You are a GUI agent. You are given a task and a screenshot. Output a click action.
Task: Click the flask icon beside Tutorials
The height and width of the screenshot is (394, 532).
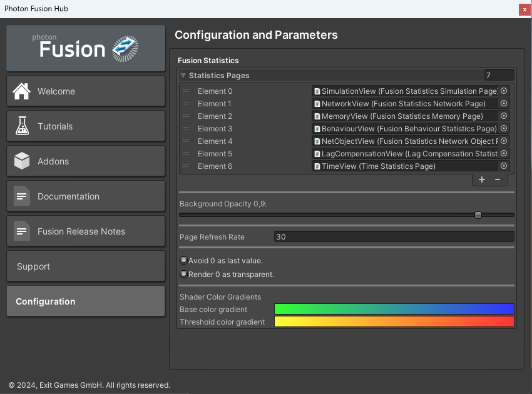22,126
